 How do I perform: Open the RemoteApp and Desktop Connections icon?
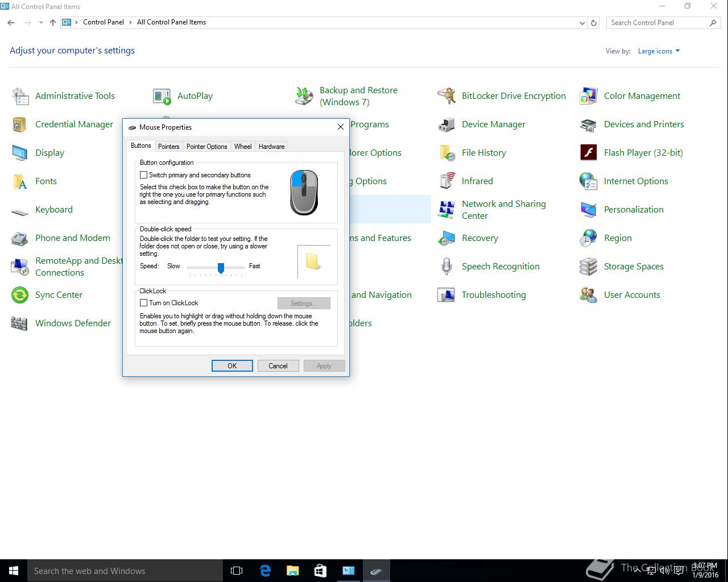click(20, 267)
